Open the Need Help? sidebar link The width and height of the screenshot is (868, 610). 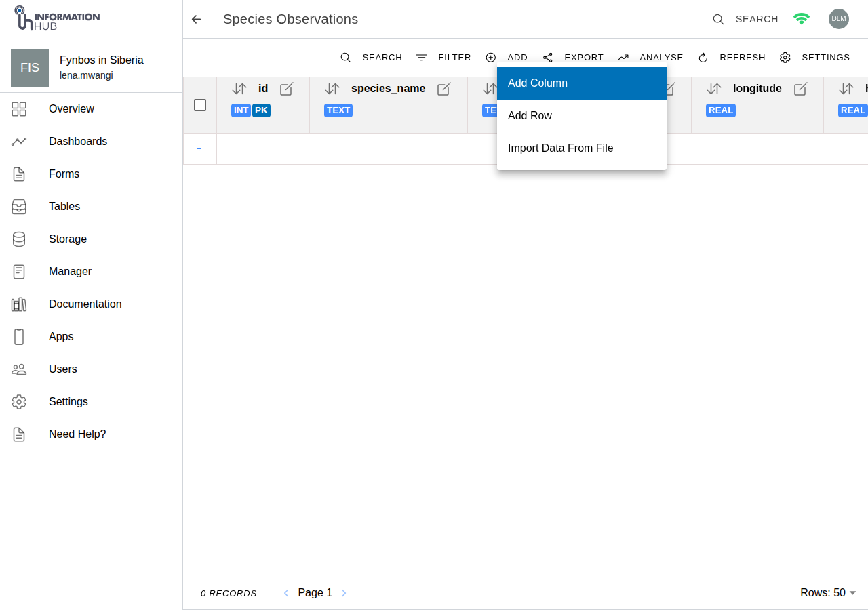(x=77, y=434)
